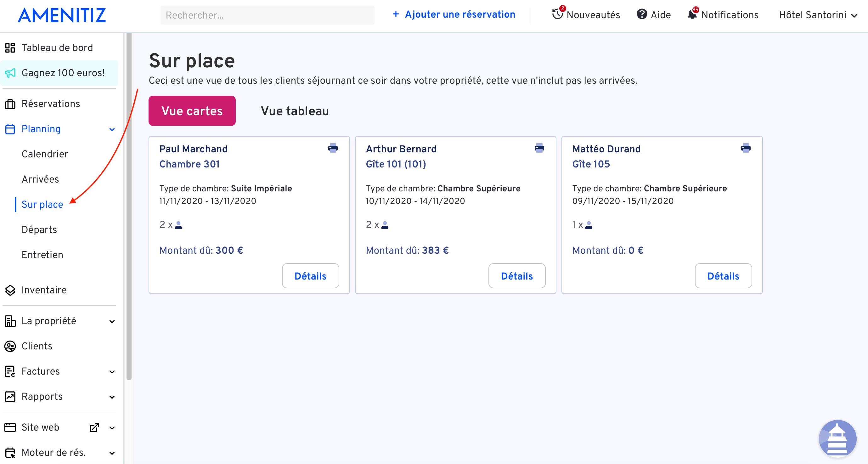This screenshot has width=868, height=464.
Task: Open the Aide link
Action: point(661,15)
